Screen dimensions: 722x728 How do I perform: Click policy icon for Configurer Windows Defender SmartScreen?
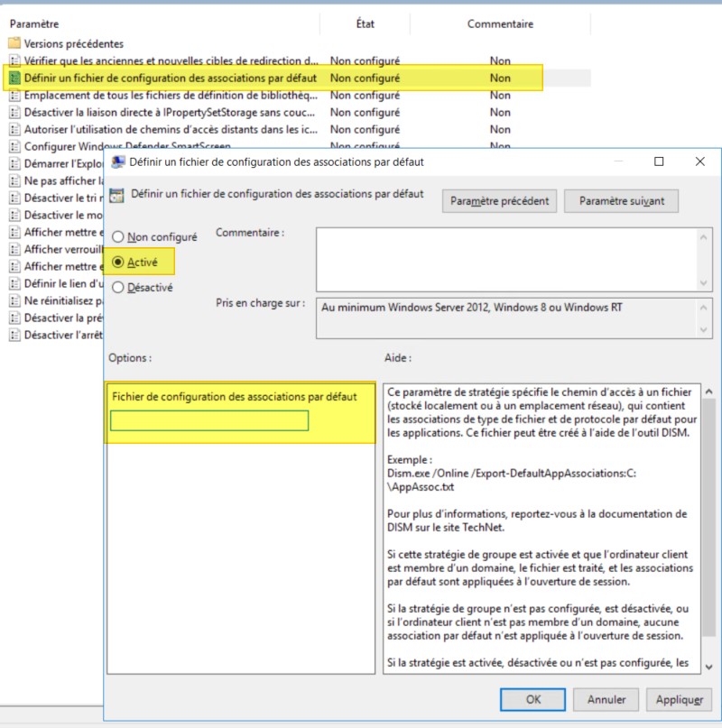(x=14, y=146)
